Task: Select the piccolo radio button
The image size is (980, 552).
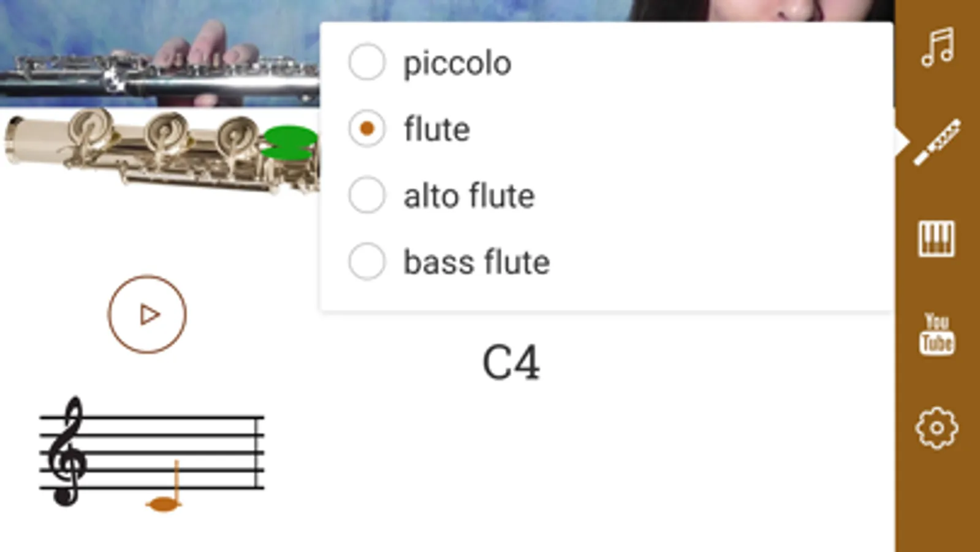Action: click(367, 61)
